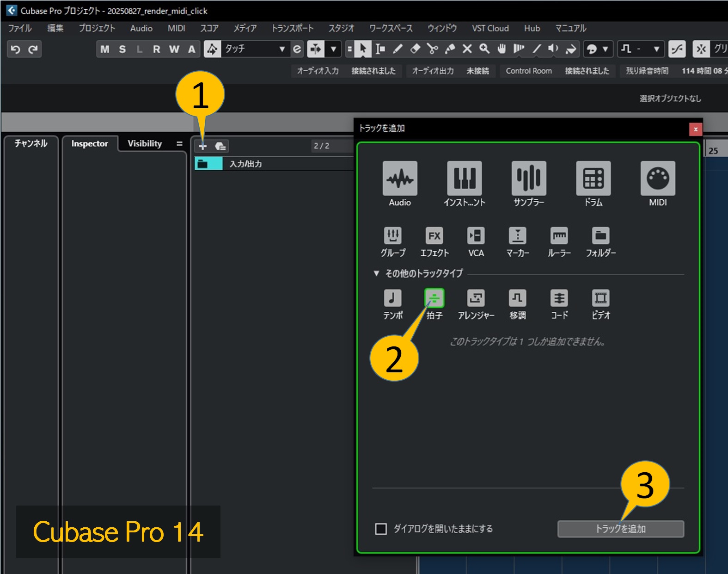Toggle the S solo-all state button
This screenshot has width=728, height=574.
pyautogui.click(x=122, y=49)
